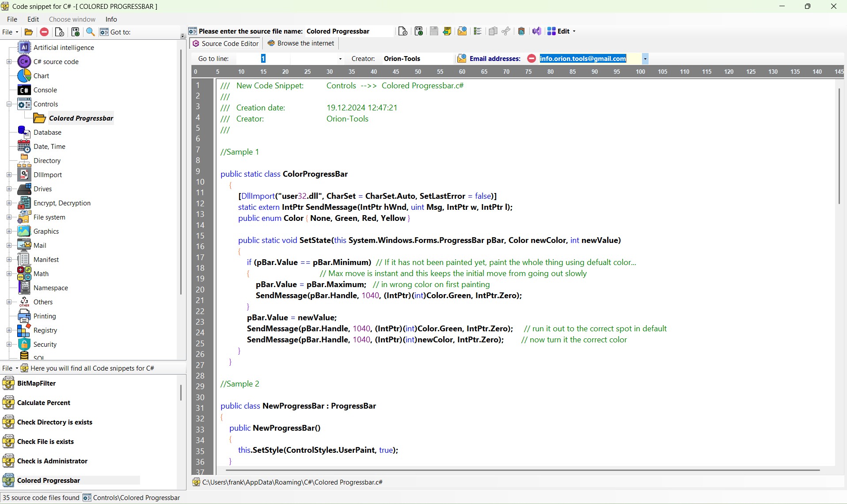Click the copy pages icon in editor toolbar
The width and height of the screenshot is (847, 504).
click(493, 31)
